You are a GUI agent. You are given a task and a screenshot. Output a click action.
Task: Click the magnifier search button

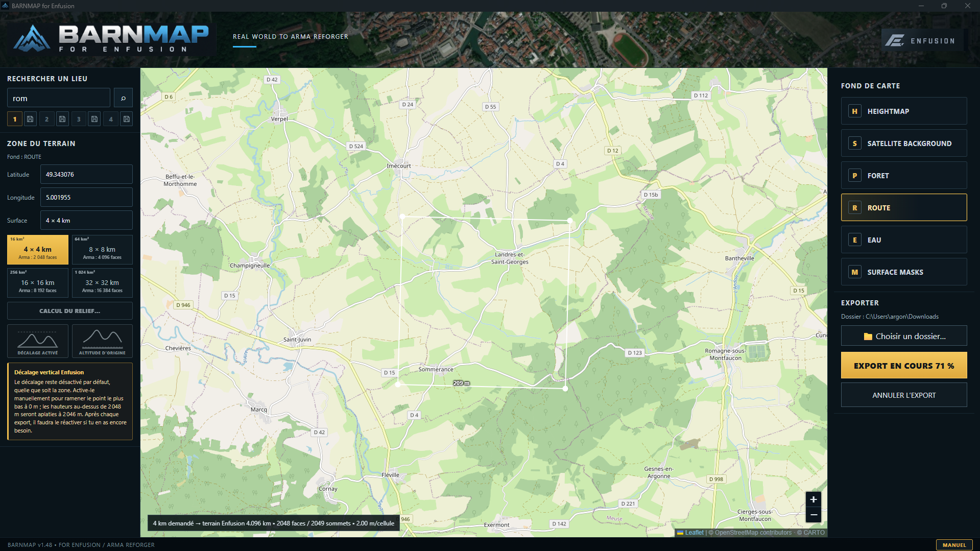point(123,98)
